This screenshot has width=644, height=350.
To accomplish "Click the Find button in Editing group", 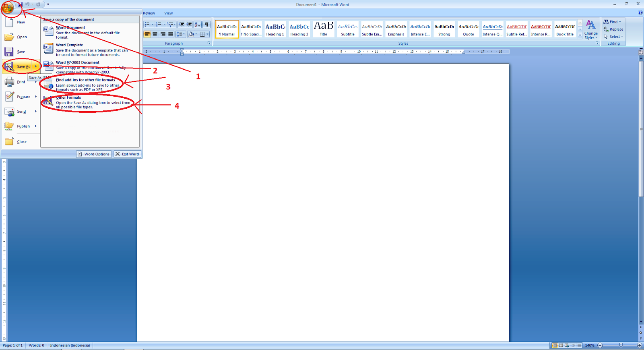I will coord(612,22).
